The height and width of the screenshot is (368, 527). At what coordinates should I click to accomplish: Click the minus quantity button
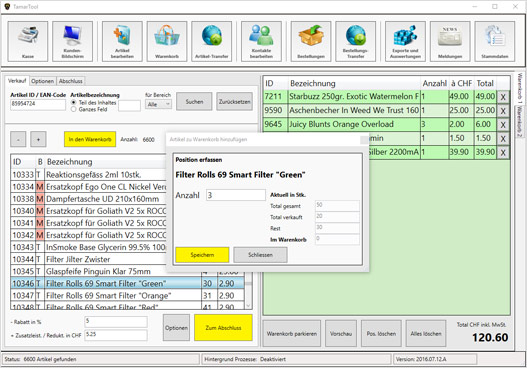click(x=18, y=139)
